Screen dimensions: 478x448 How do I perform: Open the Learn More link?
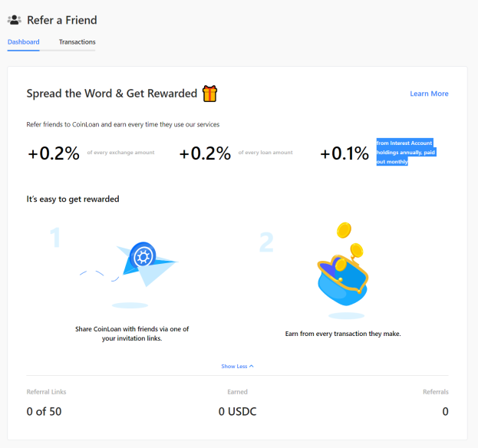(x=429, y=94)
